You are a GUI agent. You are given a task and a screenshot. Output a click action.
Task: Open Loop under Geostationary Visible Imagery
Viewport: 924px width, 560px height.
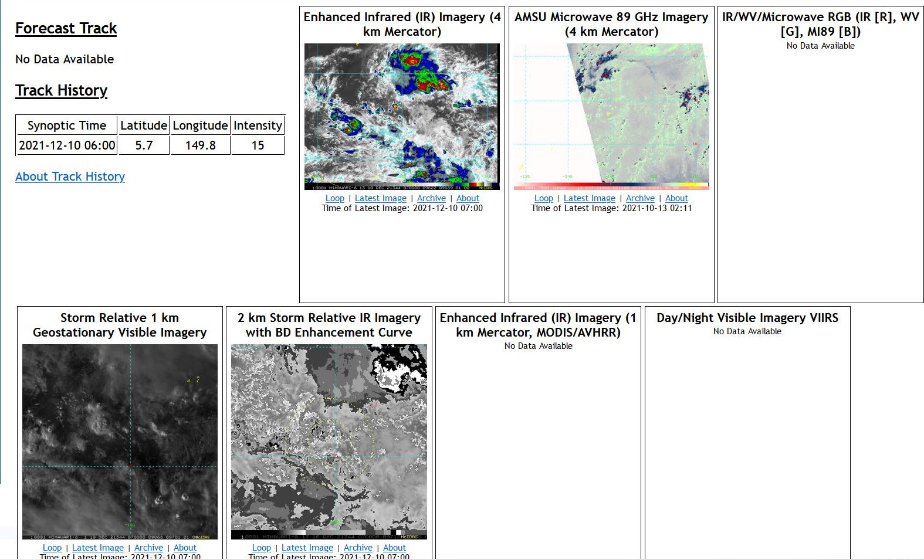click(52, 548)
